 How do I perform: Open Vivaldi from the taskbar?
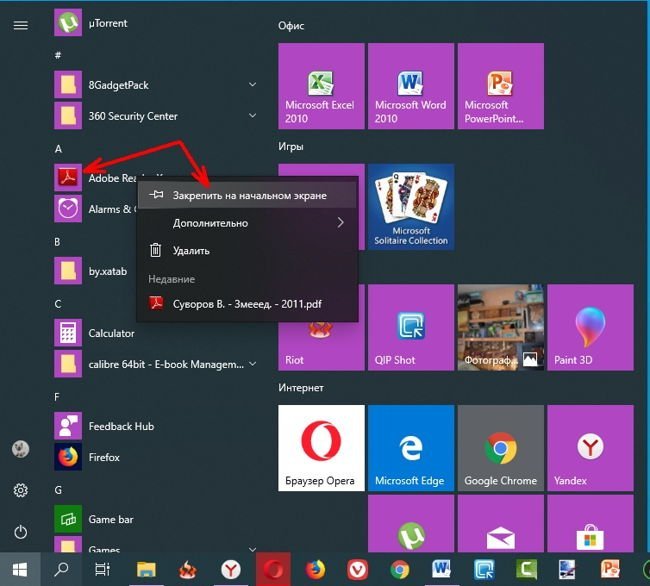(357, 569)
